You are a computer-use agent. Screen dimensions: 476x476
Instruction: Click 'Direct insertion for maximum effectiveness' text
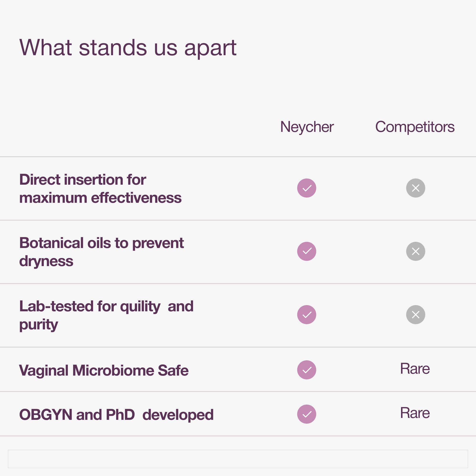point(100,188)
